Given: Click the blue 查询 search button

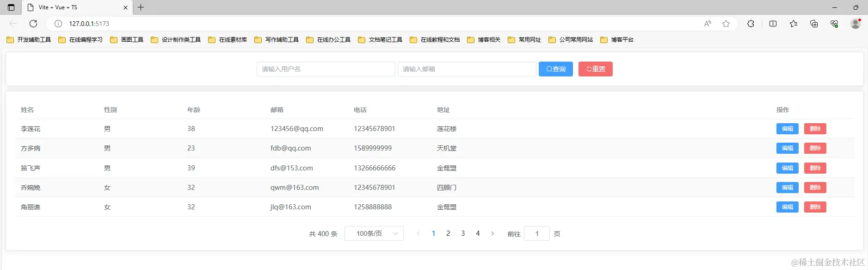Looking at the screenshot, I should [556, 69].
